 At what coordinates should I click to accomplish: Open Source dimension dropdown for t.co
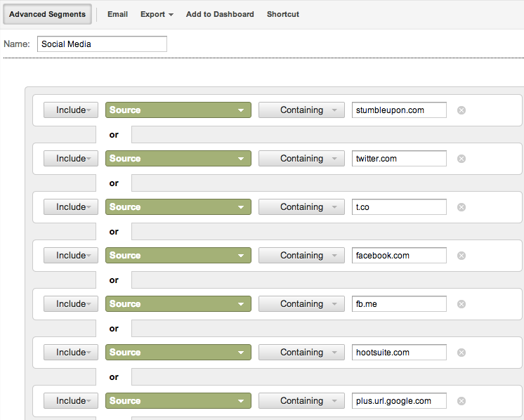tap(178, 206)
